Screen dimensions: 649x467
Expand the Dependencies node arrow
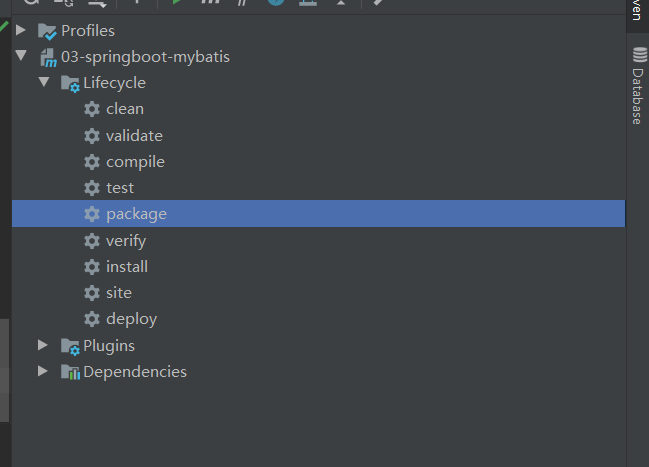click(x=43, y=372)
